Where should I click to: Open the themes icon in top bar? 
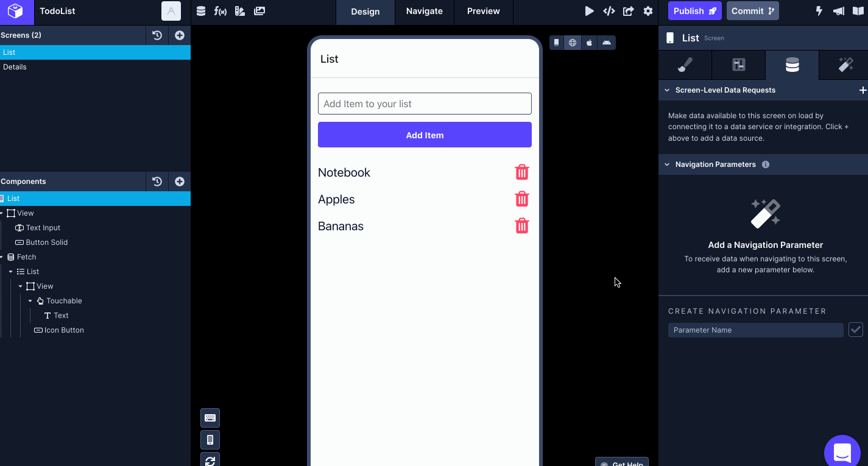coord(240,11)
